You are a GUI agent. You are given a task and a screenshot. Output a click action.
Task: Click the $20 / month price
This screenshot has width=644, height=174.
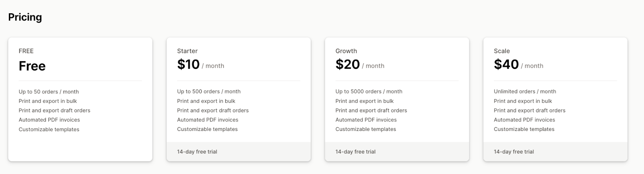(x=360, y=64)
